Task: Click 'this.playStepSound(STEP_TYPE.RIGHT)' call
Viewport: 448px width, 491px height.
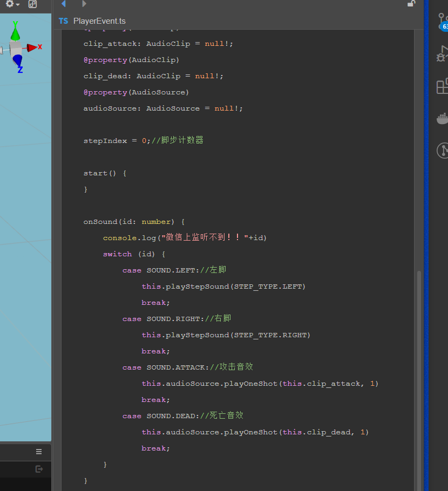Action: (226, 335)
